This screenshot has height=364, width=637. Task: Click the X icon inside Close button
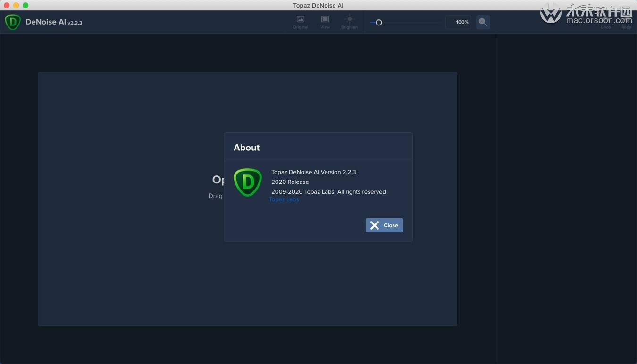(375, 225)
